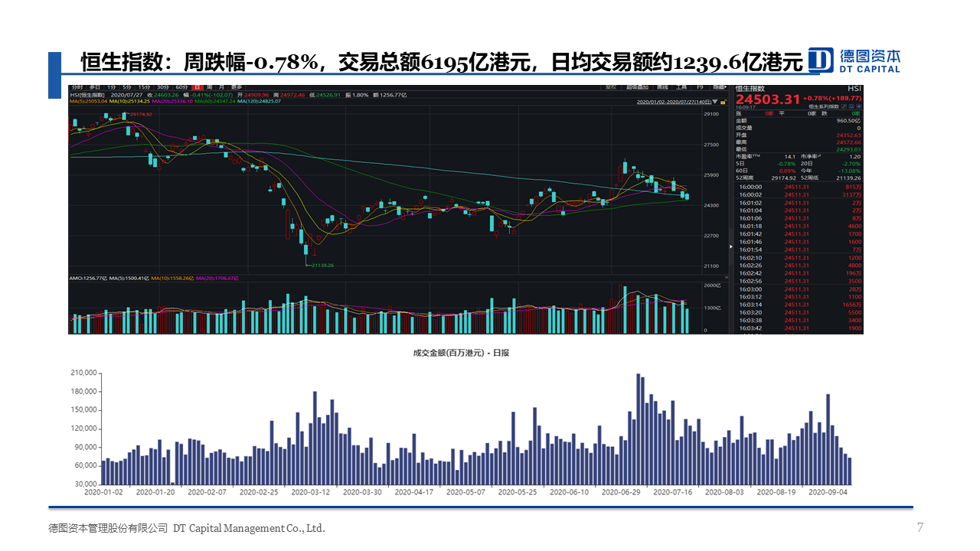
Task: Click the HSI[恒生指数] chart title
Action: (87, 95)
